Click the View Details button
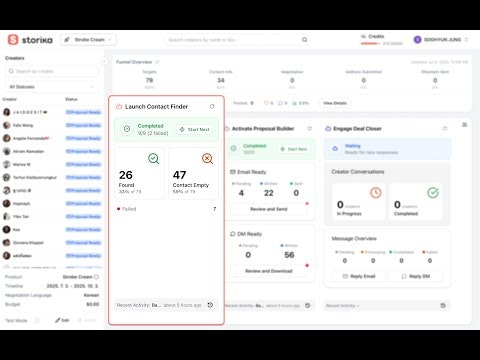480x360 pixels. [x=335, y=103]
